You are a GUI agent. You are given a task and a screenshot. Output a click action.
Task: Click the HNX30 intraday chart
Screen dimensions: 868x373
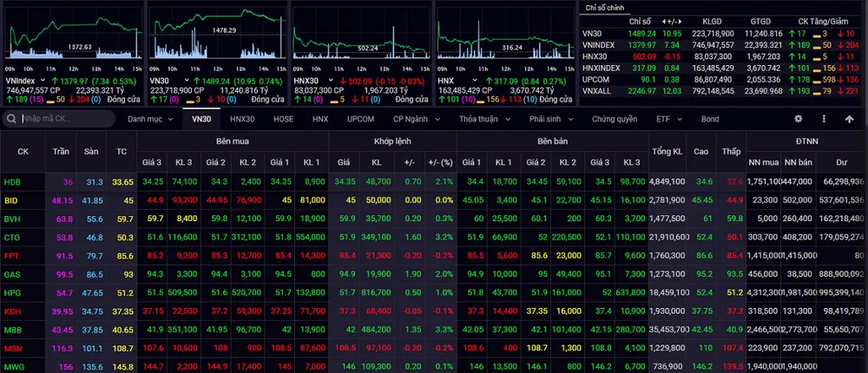360,39
